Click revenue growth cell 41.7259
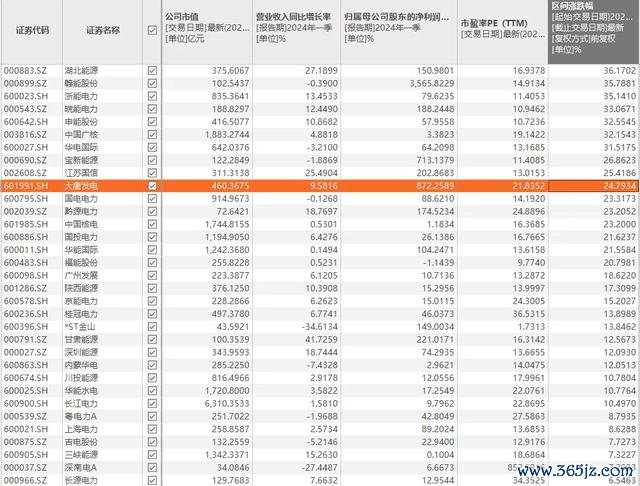 click(321, 340)
